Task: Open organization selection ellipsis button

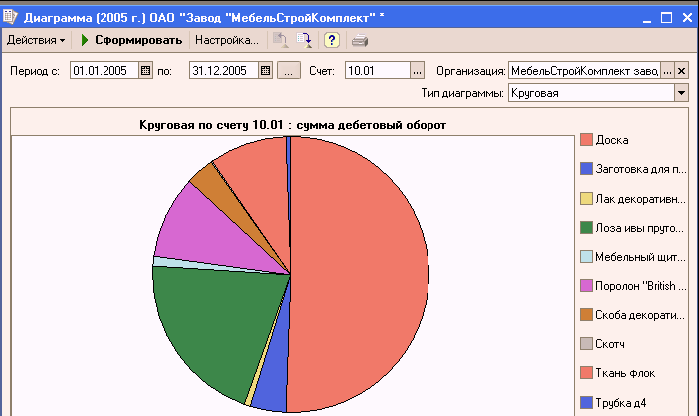Action: point(667,71)
